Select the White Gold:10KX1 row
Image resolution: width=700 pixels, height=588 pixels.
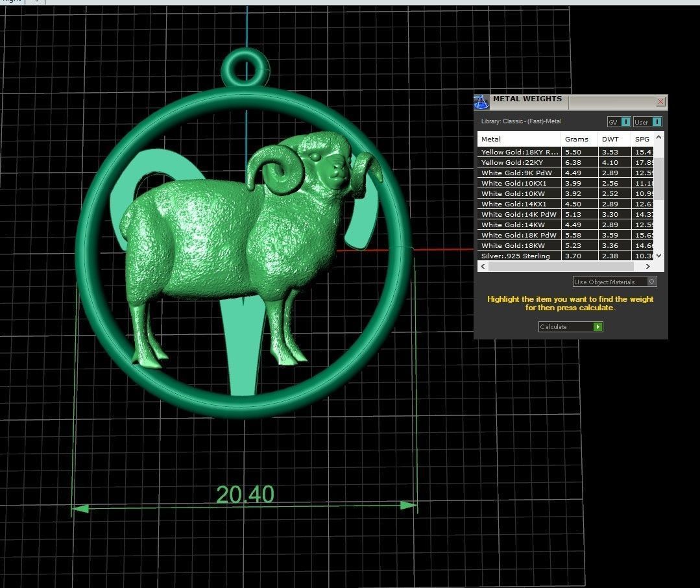point(565,183)
